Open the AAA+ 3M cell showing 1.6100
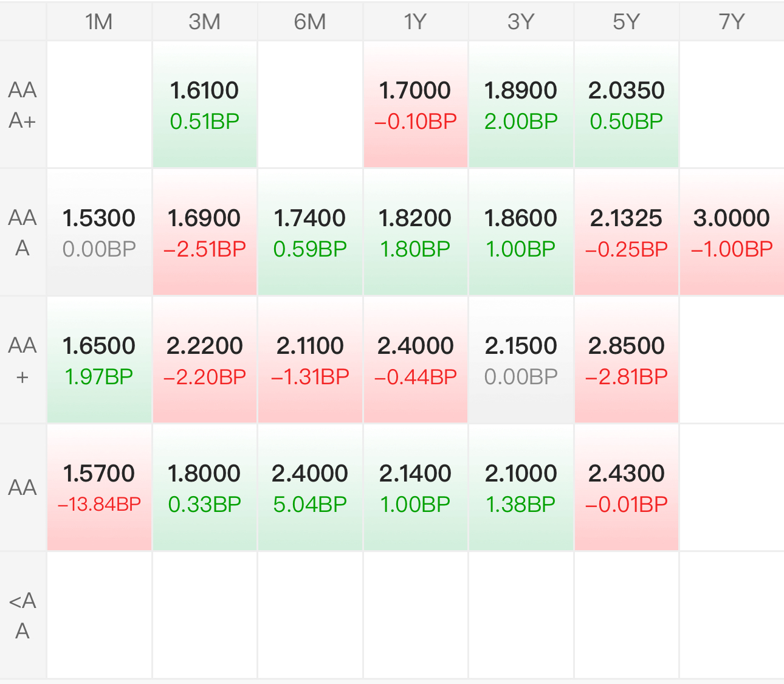Image resolution: width=784 pixels, height=684 pixels. (x=205, y=105)
